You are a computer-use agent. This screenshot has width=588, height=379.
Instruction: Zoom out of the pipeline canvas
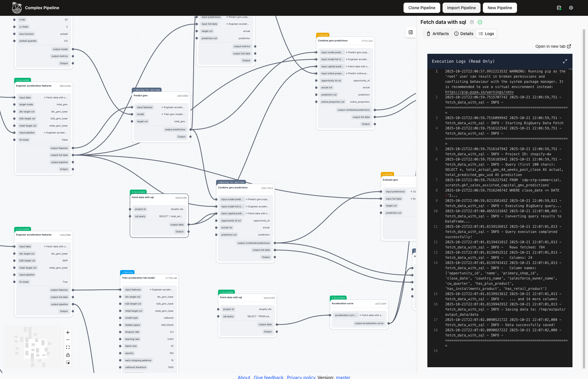coord(68,340)
